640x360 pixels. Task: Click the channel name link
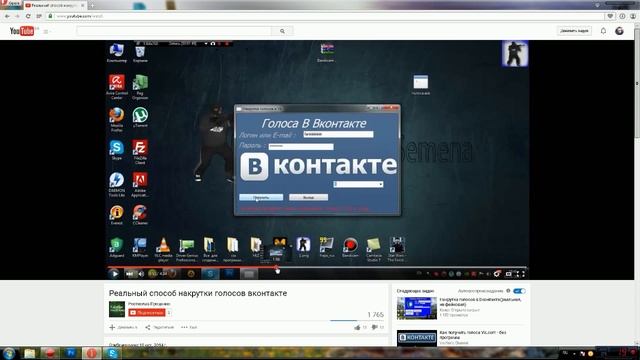pyautogui.click(x=149, y=304)
